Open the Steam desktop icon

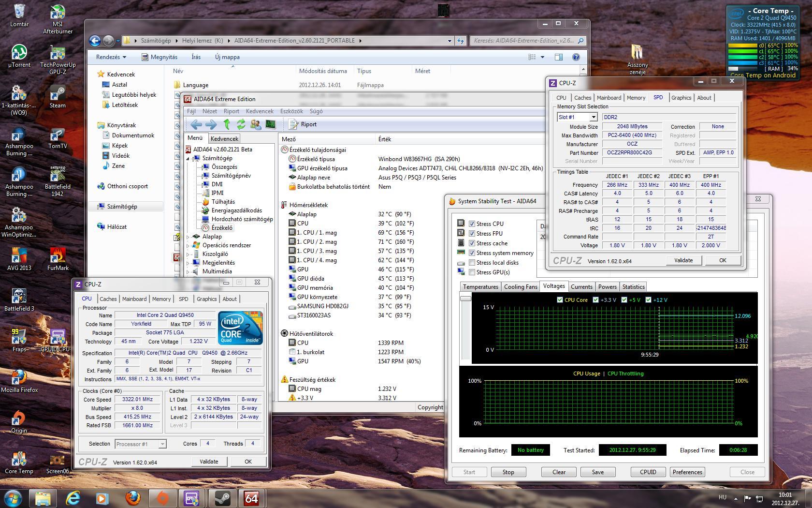[58, 97]
